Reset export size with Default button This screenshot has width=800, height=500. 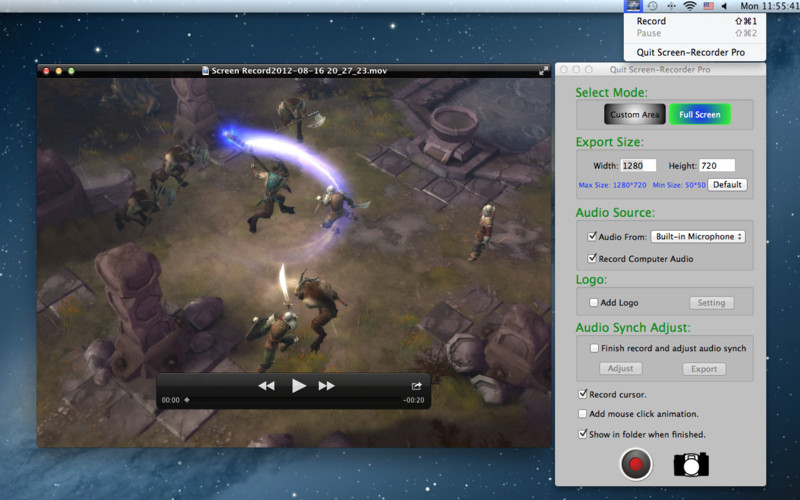727,185
